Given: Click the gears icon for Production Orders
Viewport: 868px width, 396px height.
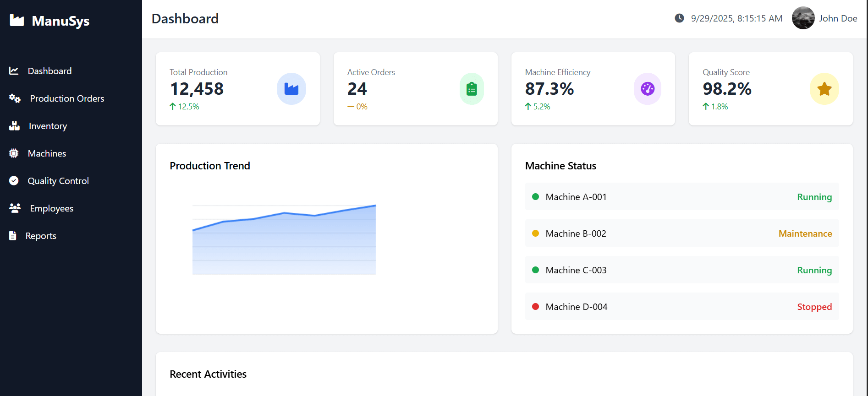Looking at the screenshot, I should click(x=15, y=98).
